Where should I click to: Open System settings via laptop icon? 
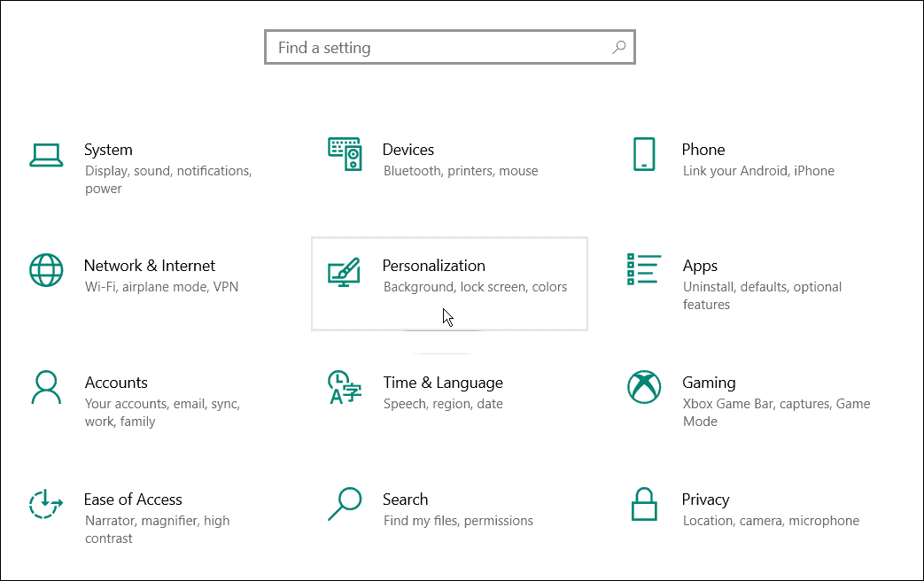[x=46, y=155]
